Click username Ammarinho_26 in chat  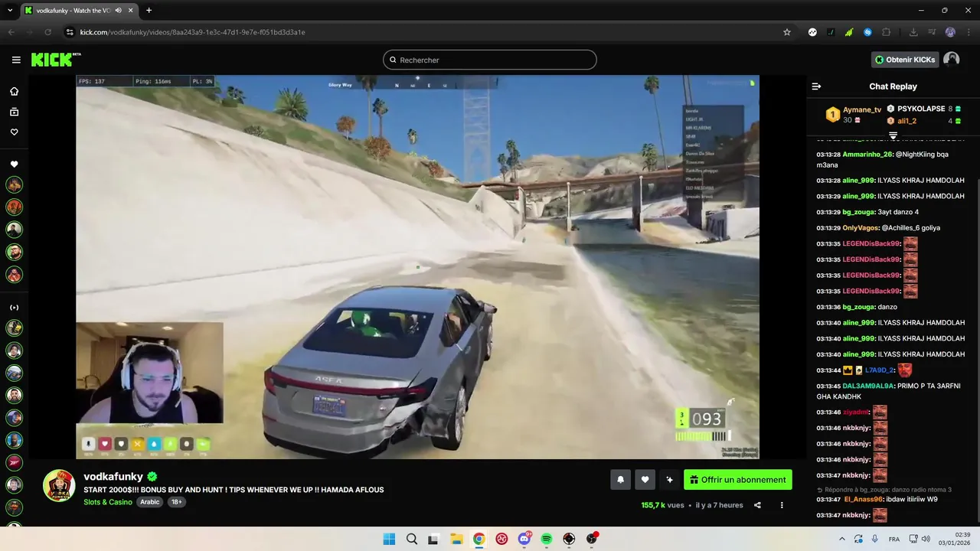pyautogui.click(x=867, y=155)
